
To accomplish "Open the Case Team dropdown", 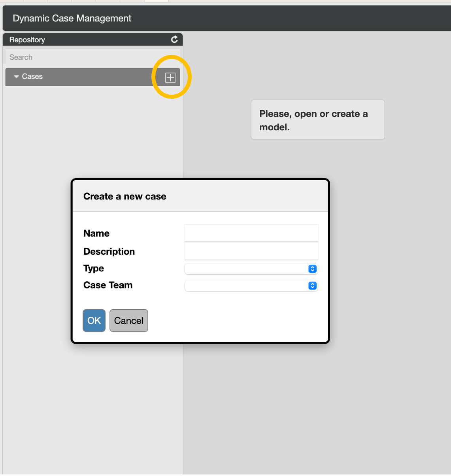I will coord(251,286).
